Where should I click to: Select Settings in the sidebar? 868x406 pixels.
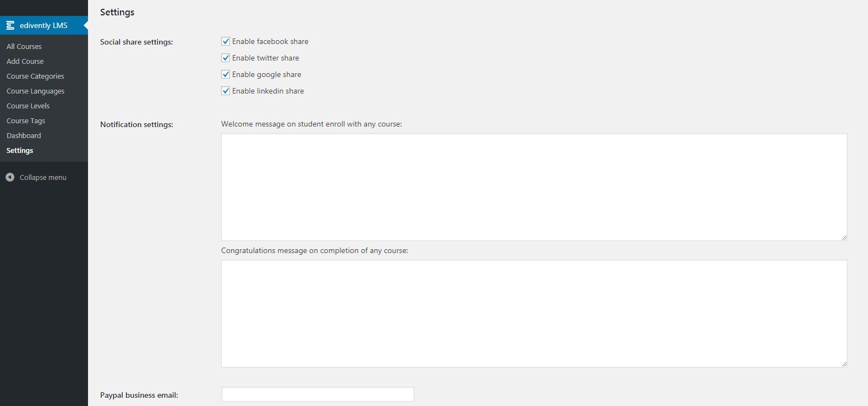click(20, 150)
